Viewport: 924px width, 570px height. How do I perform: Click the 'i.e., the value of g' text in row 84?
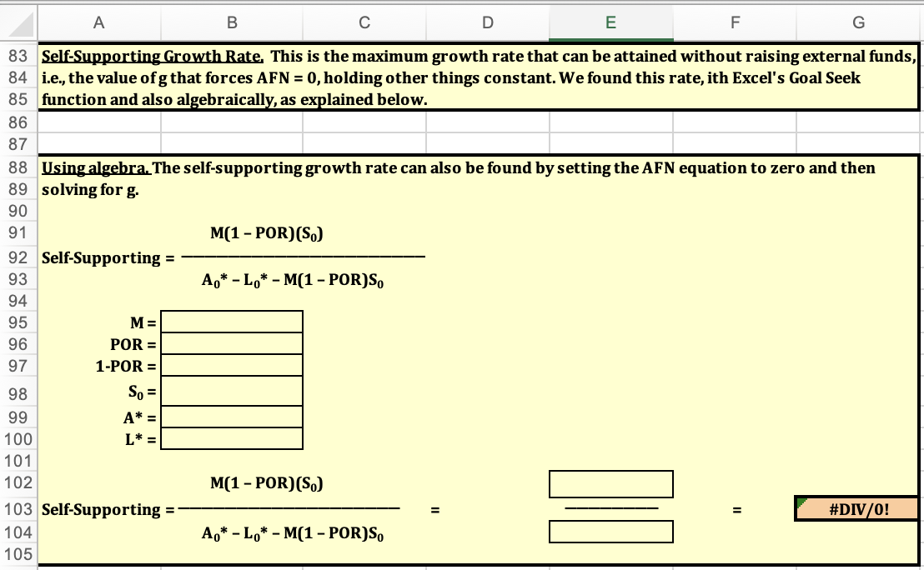[103, 78]
